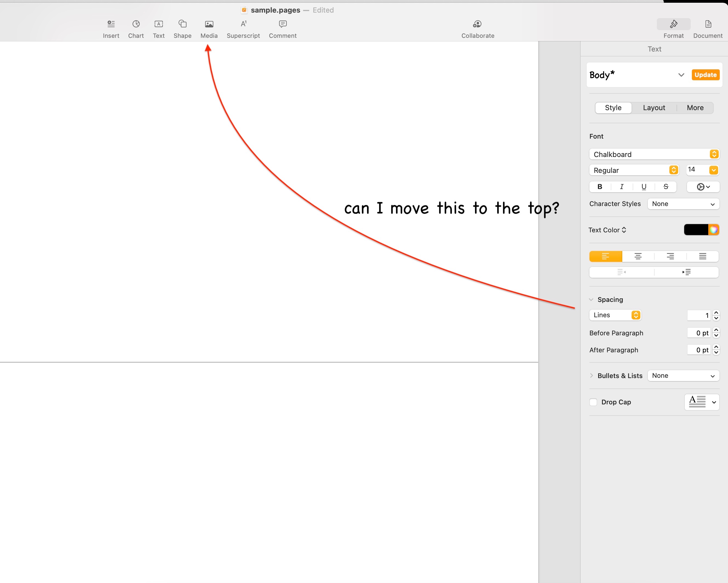Open the Document inspector panel

pos(708,28)
